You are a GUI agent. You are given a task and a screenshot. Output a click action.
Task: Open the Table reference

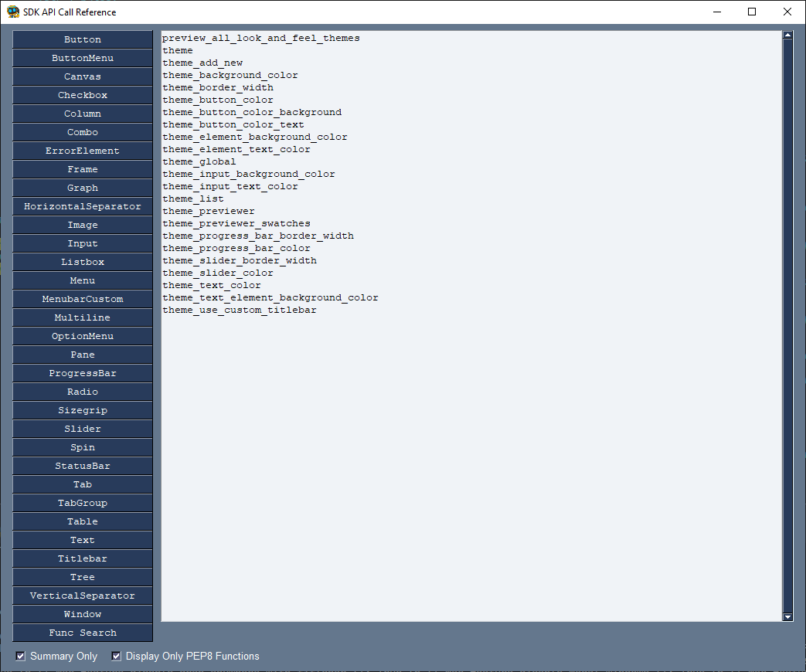(82, 521)
